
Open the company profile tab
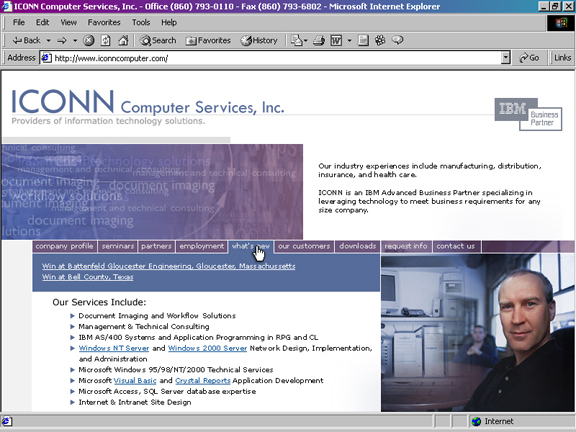64,246
